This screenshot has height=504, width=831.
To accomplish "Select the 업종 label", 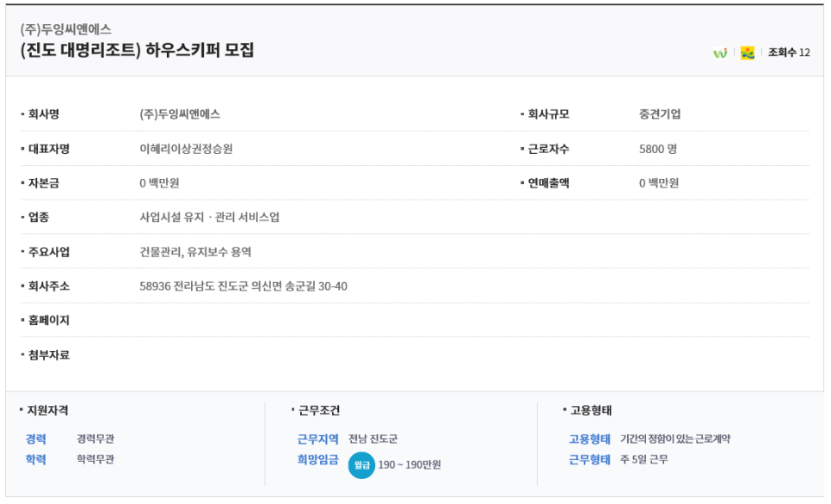I will [x=38, y=217].
